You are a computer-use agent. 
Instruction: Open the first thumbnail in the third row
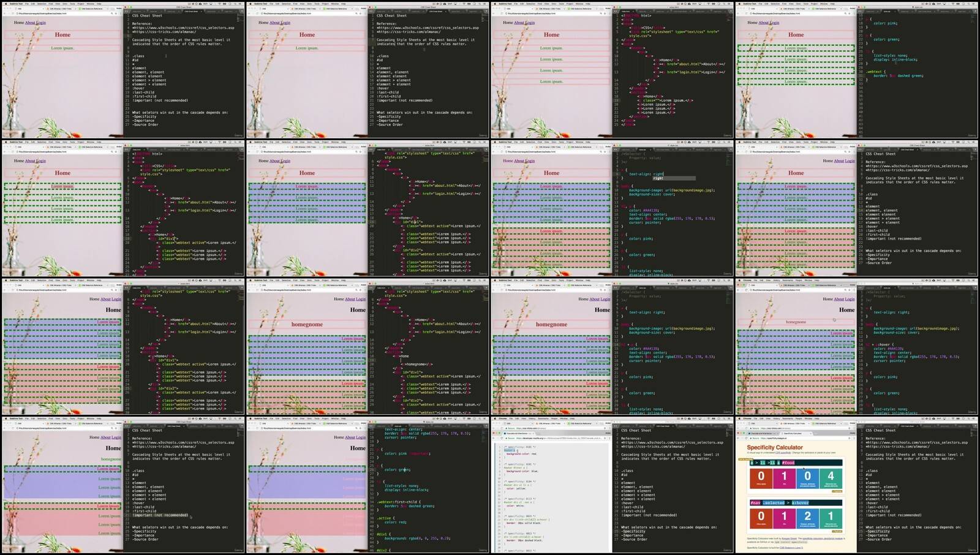123,347
